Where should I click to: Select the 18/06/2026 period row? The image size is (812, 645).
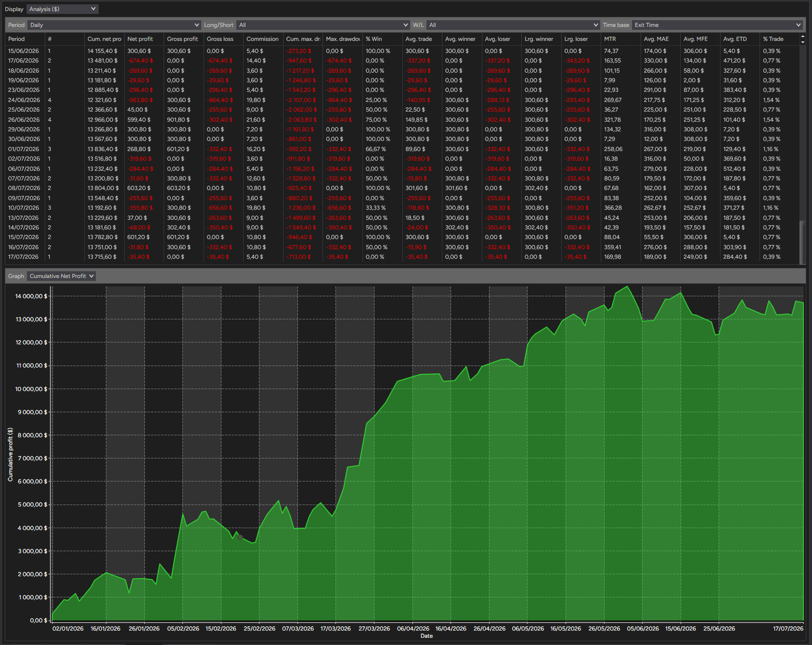pos(402,71)
